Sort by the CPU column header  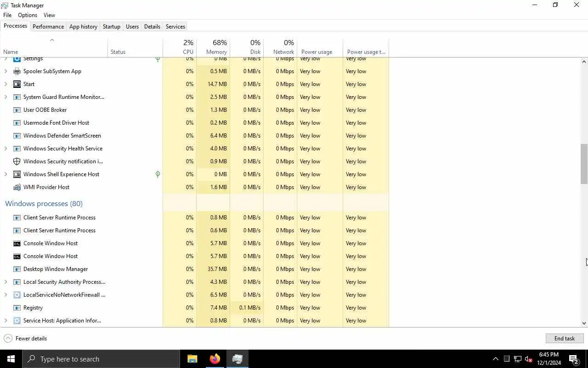[x=180, y=47]
